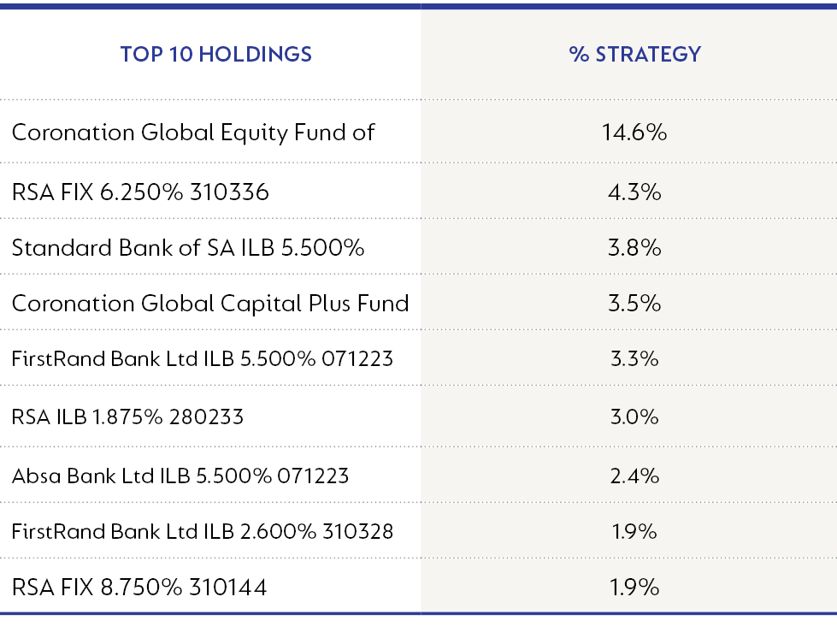Select RSA ILB 1.875% 280233 holding
Image resolution: width=837 pixels, height=644 pixels.
click(127, 417)
